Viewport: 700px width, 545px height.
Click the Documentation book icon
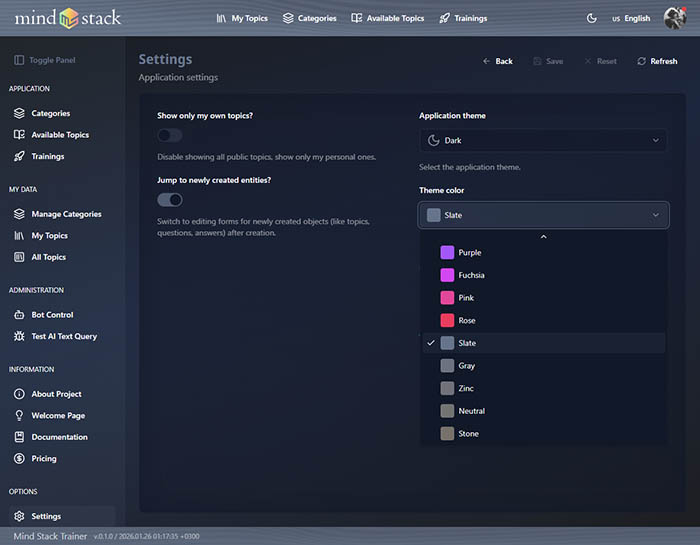click(x=19, y=437)
